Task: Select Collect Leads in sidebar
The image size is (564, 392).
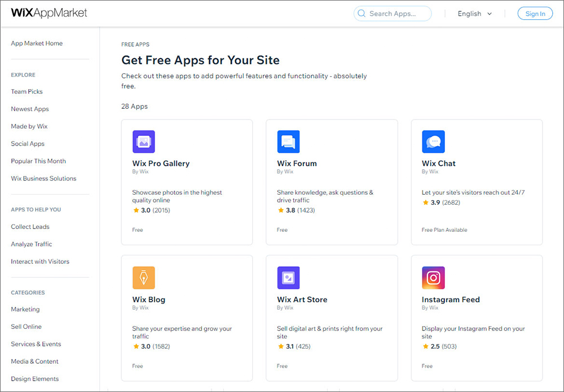Action: click(x=30, y=227)
